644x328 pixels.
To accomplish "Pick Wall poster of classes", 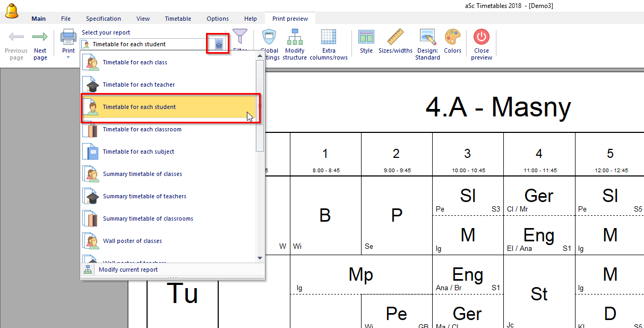I will coord(132,241).
